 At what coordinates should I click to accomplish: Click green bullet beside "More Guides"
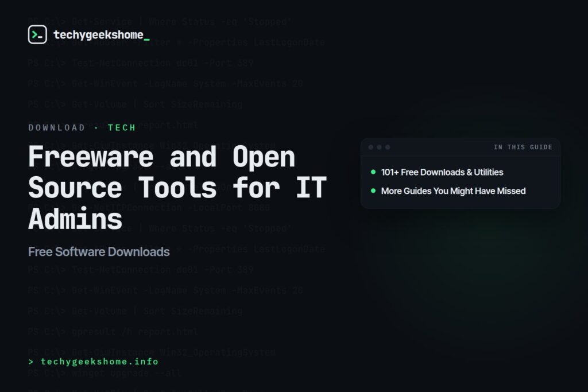pyautogui.click(x=373, y=191)
